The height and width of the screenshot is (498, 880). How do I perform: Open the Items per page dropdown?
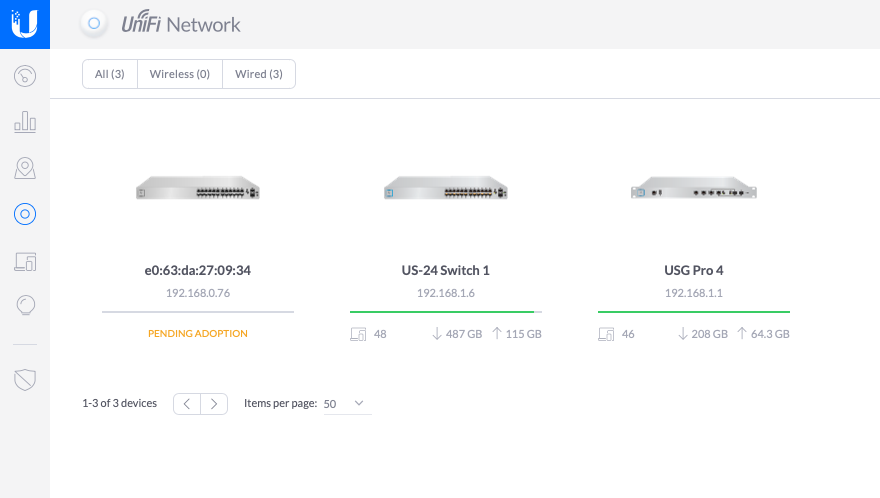(x=346, y=404)
